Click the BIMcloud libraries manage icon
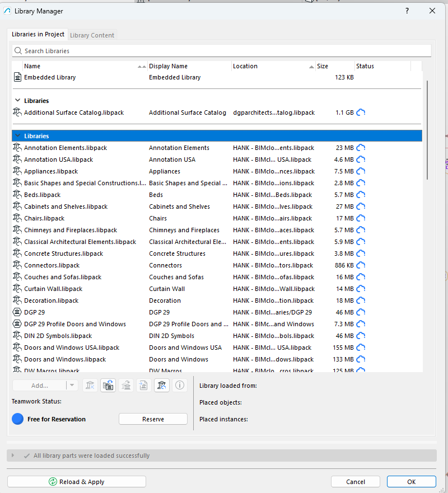The height and width of the screenshot is (493, 448). (x=162, y=385)
